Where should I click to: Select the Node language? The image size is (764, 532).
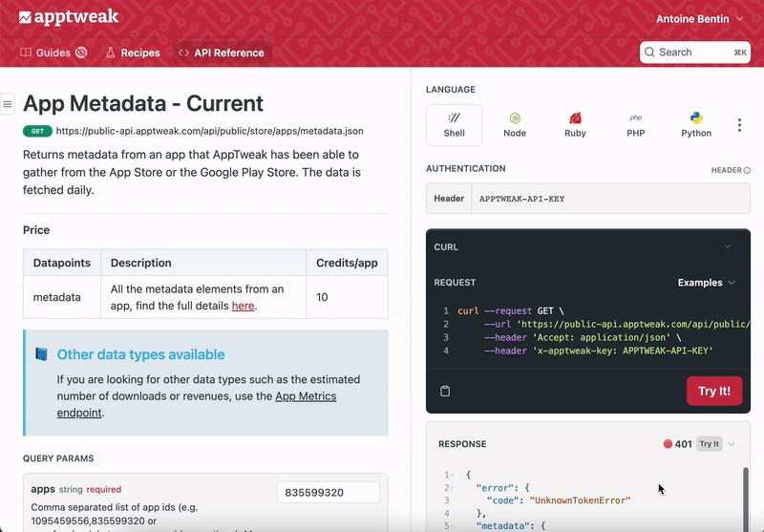point(515,125)
